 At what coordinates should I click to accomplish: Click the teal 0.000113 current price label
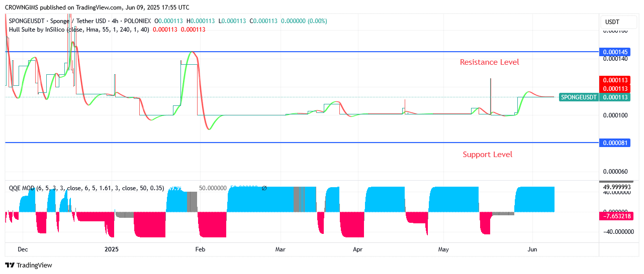click(x=615, y=97)
